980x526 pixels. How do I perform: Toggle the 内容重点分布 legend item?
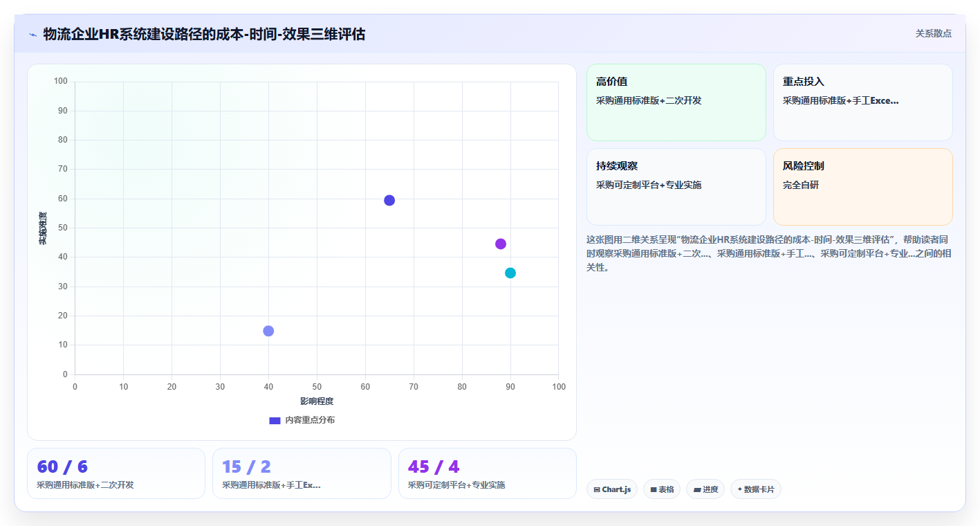[x=302, y=420]
